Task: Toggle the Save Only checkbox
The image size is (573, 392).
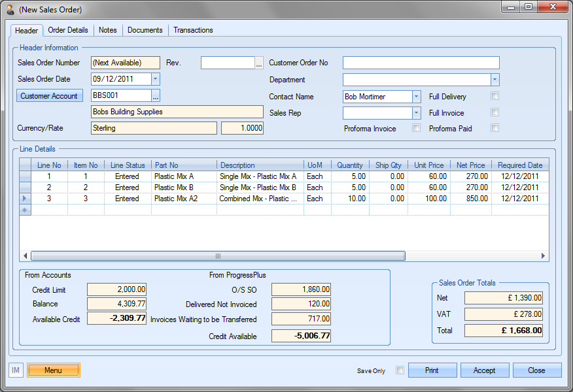Action: (400, 370)
